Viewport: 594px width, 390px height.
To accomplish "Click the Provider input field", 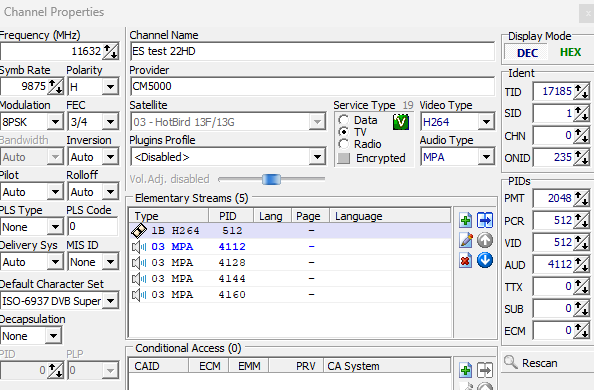I will tap(313, 86).
